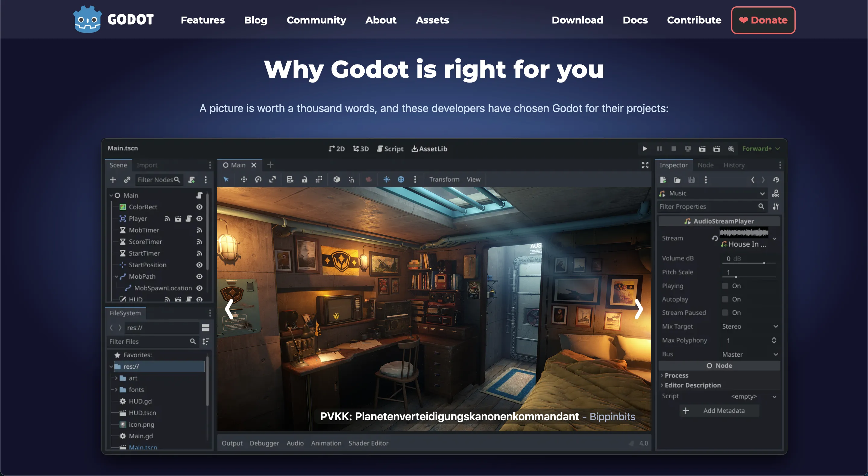This screenshot has height=476, width=868.
Task: Toggle visibility of MobSpawnLocation node
Action: coord(200,288)
